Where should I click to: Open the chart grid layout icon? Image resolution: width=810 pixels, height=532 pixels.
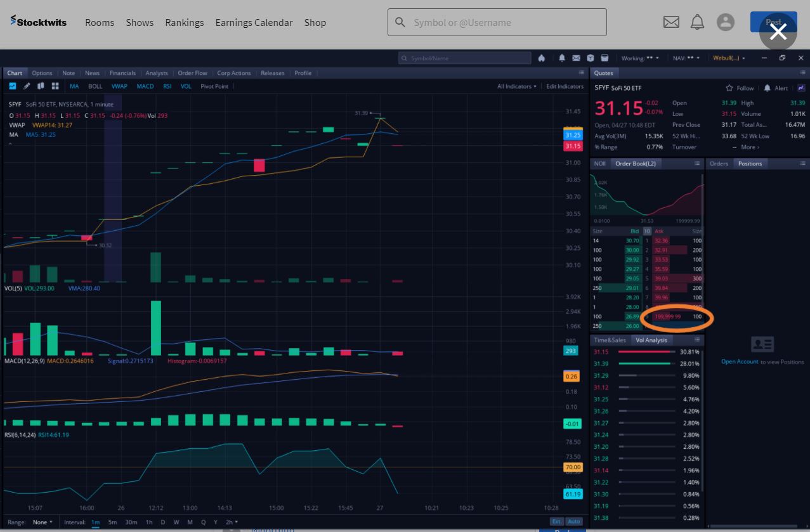[55, 86]
